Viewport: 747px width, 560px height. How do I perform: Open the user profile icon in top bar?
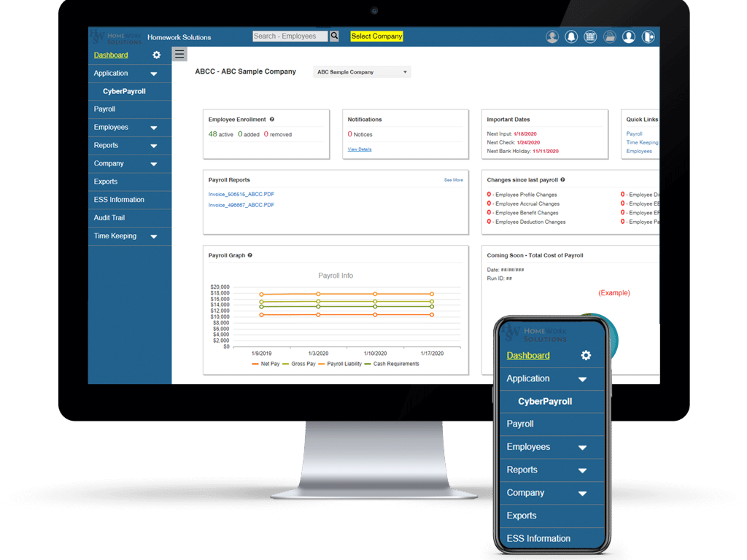point(629,36)
